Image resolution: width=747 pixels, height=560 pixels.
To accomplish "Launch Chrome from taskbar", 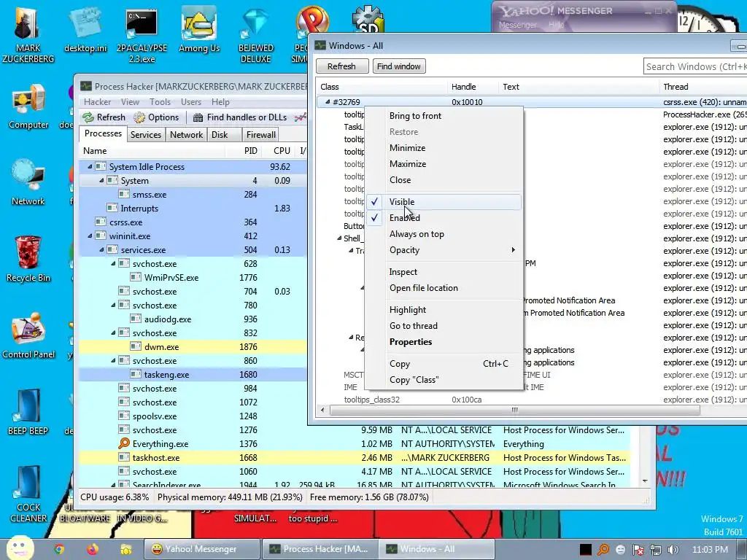I will (x=59, y=549).
